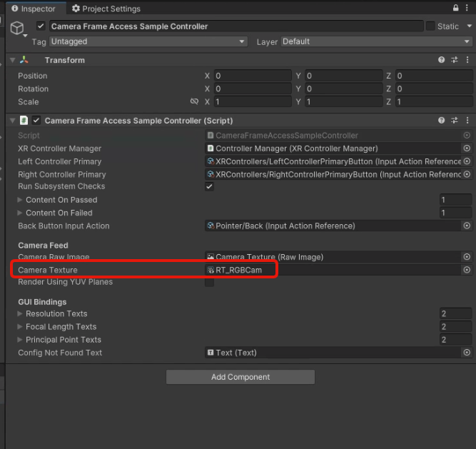Open script component kebab menu
Screen dimensions: 476x449
point(467,121)
